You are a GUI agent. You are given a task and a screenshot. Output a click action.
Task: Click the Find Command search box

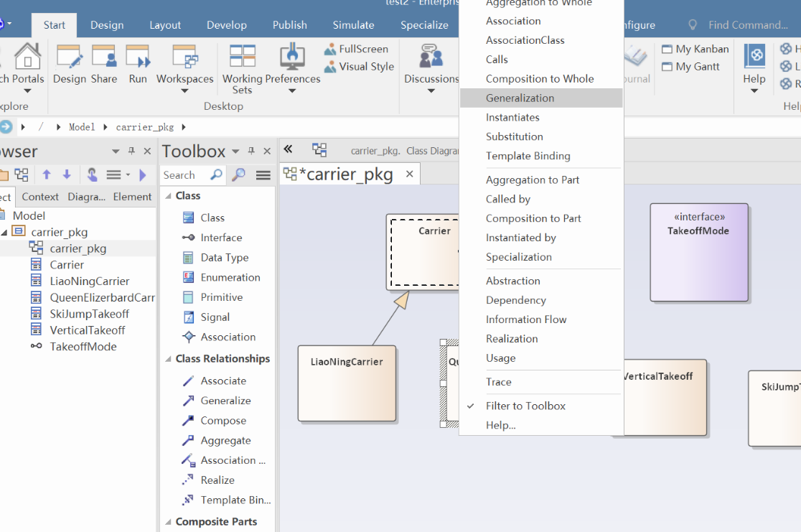(x=749, y=25)
